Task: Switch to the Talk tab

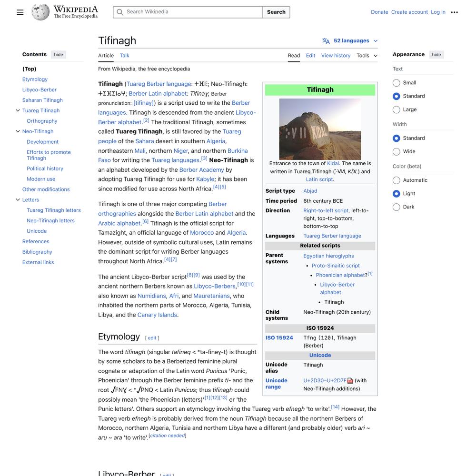Action: (x=124, y=56)
